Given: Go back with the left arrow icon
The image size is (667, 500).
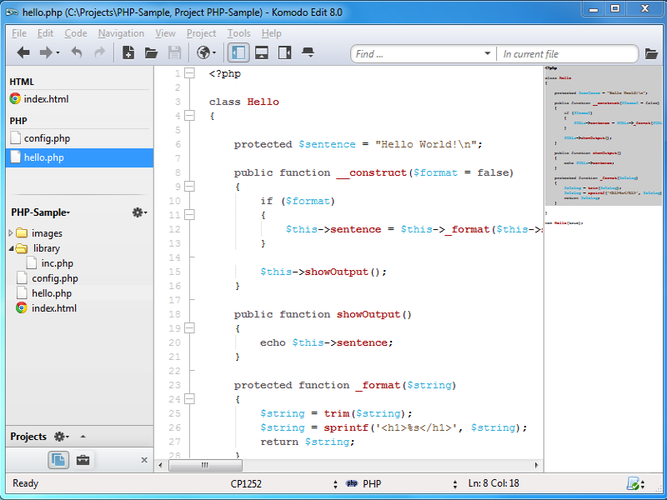Looking at the screenshot, I should click(x=23, y=53).
